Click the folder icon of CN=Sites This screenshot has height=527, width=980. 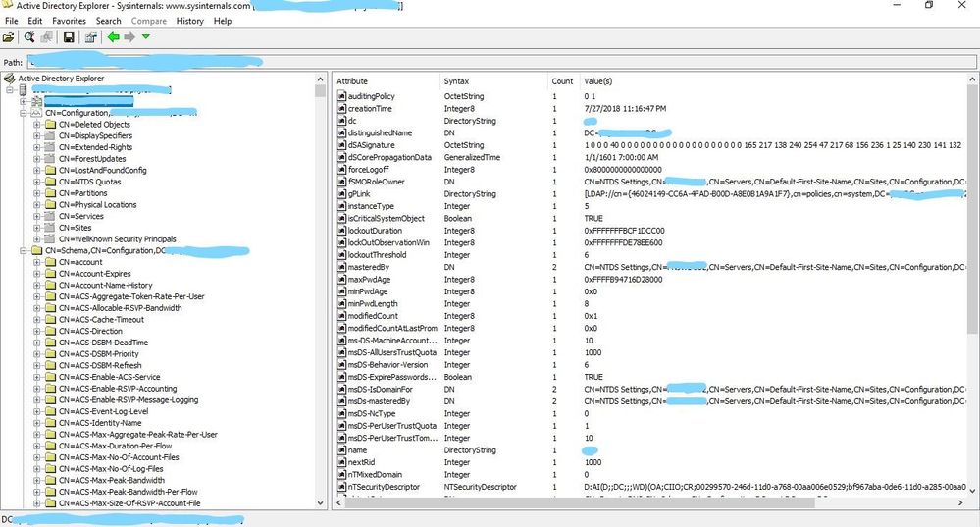coord(51,228)
